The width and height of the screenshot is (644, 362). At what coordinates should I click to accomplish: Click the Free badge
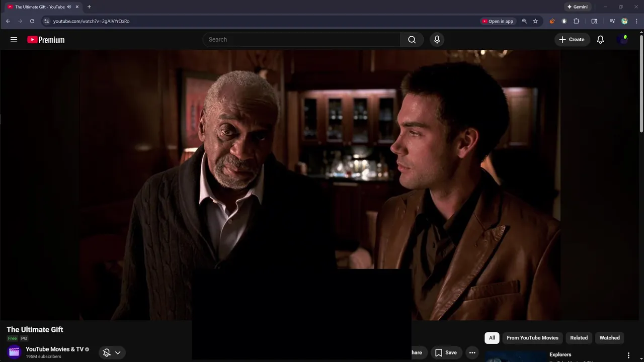pos(12,338)
